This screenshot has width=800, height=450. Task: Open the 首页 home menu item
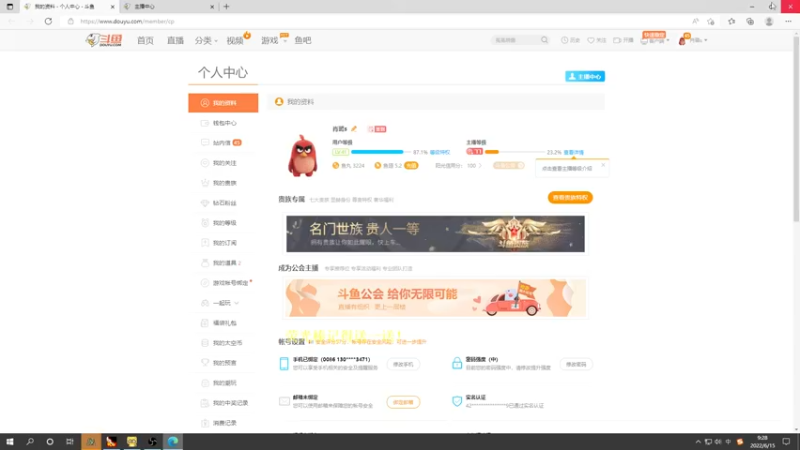145,40
